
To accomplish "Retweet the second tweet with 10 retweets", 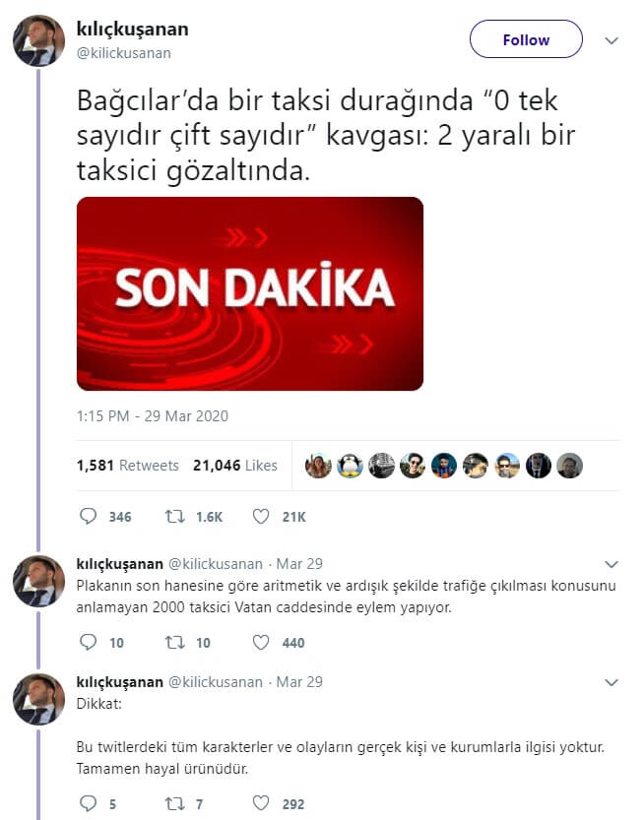I will (174, 642).
